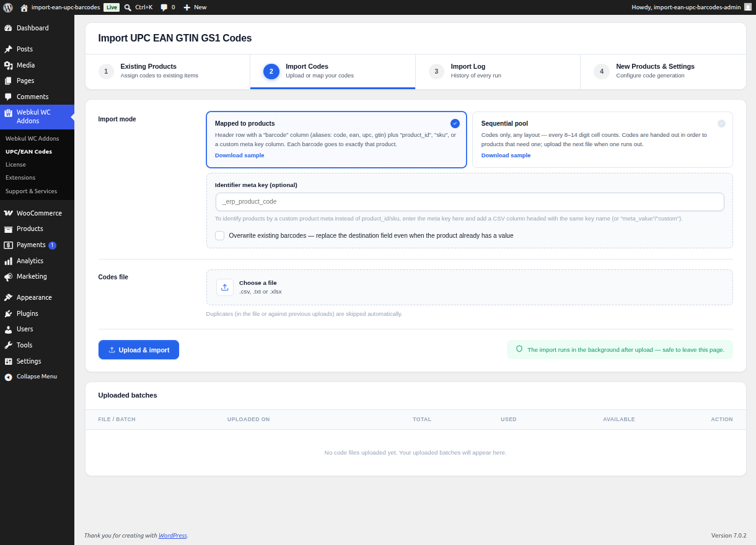The width and height of the screenshot is (756, 545).
Task: Download sample for Mapped to products
Action: coord(239,155)
